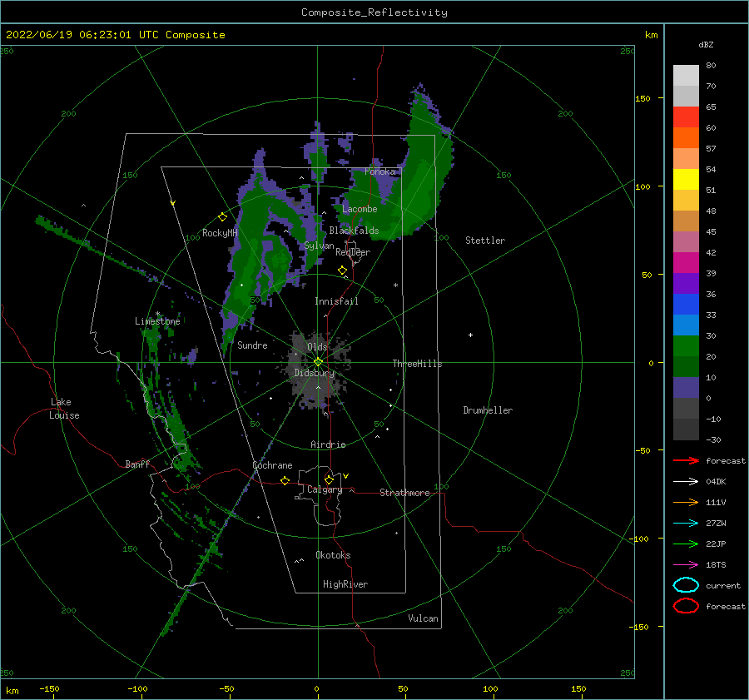Click the red forecast arrow legend icon

tap(686, 460)
